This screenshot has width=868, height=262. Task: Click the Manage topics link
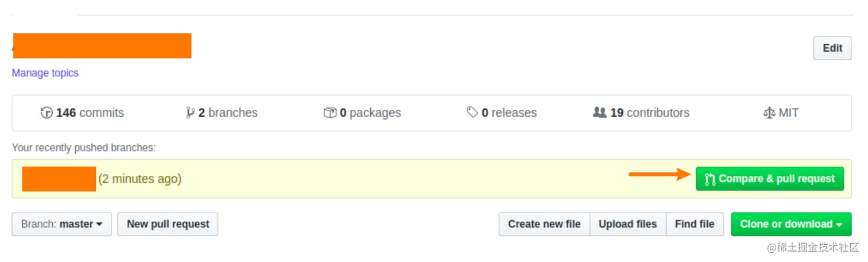pos(45,73)
